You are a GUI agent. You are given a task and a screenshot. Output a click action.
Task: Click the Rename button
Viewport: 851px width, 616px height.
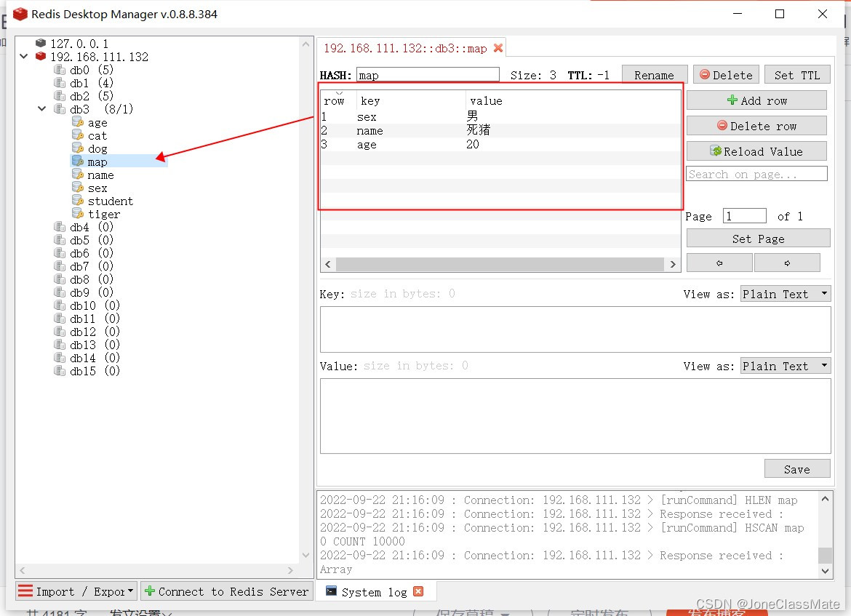[x=655, y=75]
